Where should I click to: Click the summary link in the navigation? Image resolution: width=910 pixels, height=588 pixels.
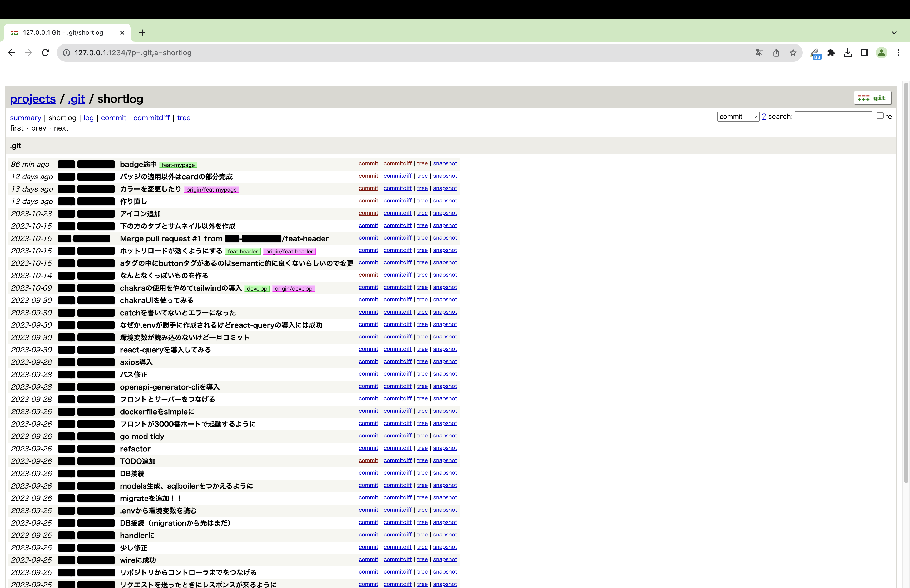pos(25,118)
